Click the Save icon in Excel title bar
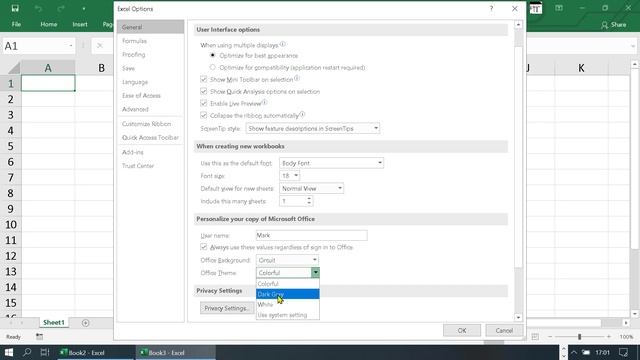The width and height of the screenshot is (640, 360). point(15,8)
